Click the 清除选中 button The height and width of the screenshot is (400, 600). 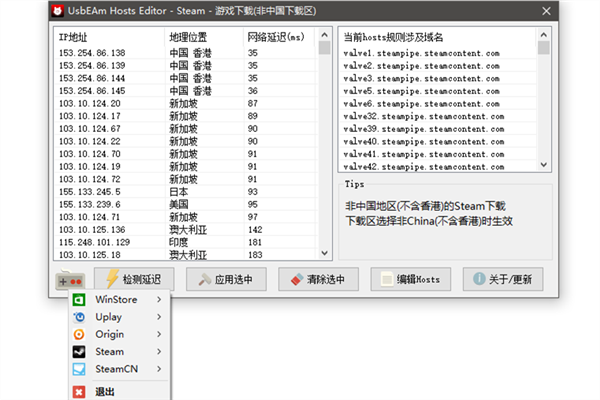(318, 279)
